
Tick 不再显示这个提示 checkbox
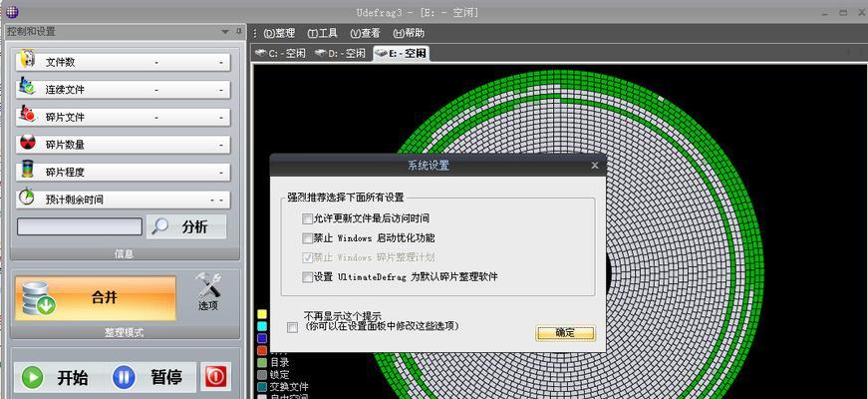click(292, 327)
